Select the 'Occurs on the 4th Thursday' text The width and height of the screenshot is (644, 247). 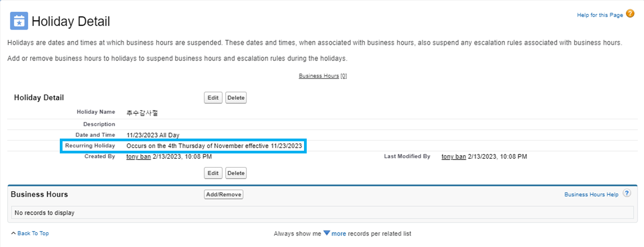(x=215, y=146)
